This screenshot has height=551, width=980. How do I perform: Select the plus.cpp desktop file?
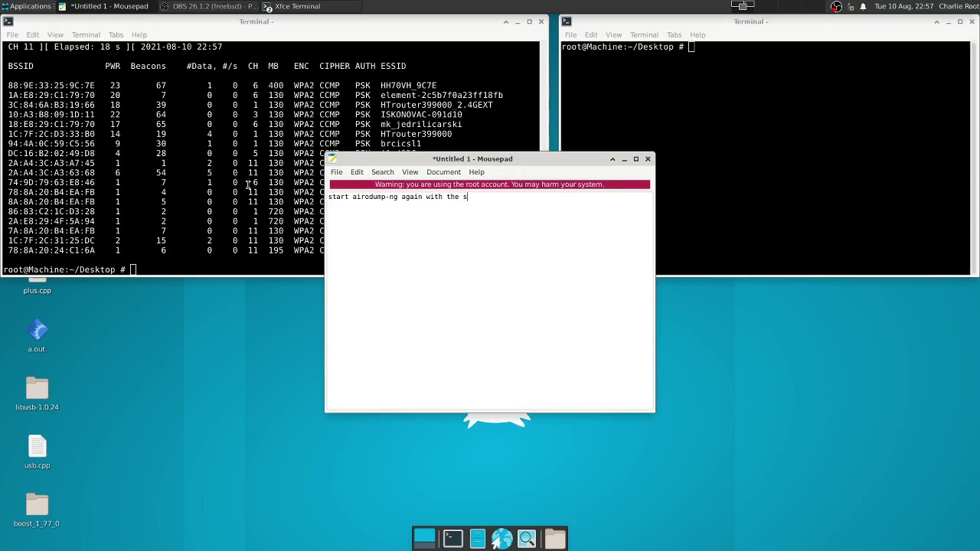(37, 290)
